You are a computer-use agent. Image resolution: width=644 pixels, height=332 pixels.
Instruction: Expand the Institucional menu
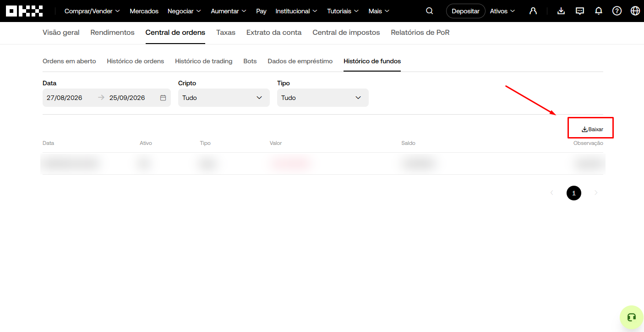296,11
